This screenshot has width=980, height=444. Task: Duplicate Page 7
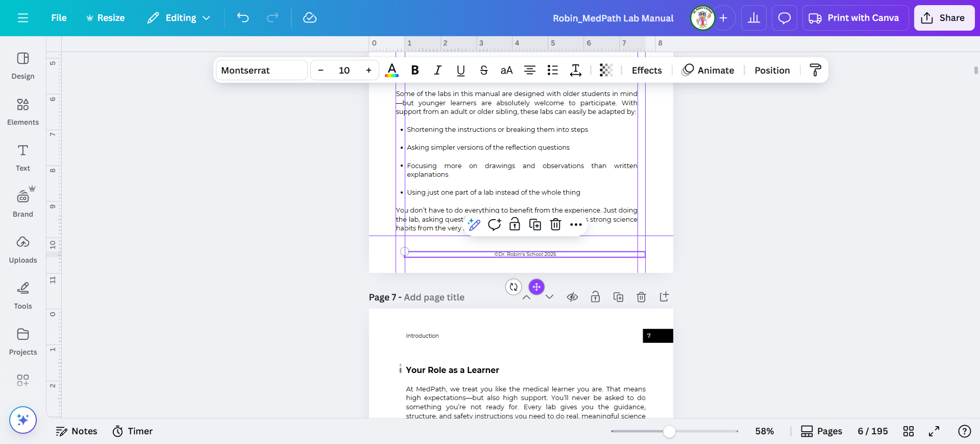point(618,297)
